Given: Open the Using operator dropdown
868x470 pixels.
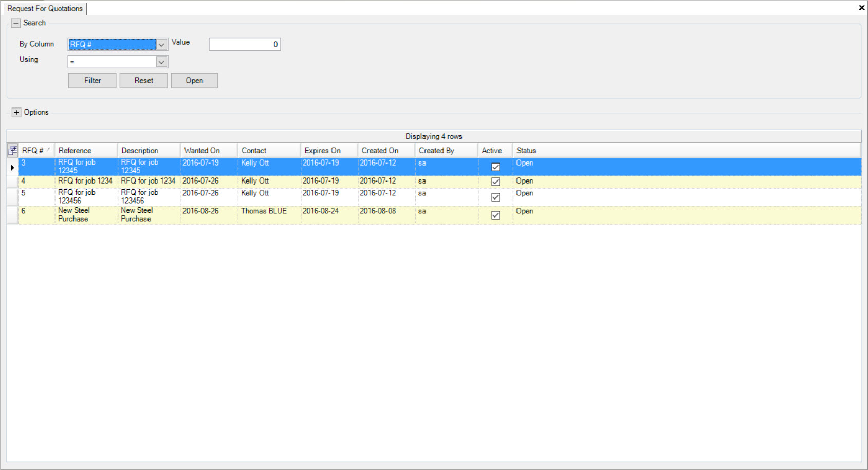Looking at the screenshot, I should (161, 62).
